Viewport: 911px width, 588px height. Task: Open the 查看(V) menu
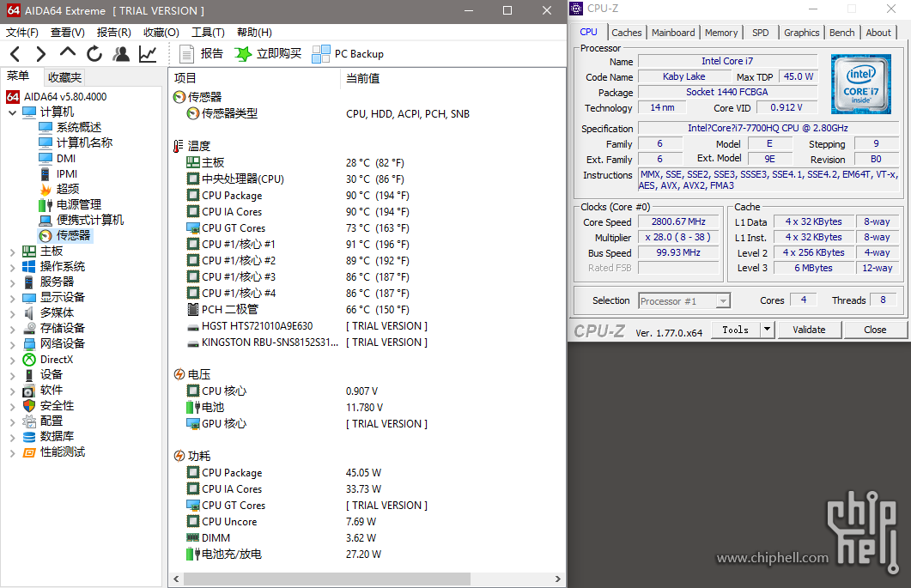[67, 33]
